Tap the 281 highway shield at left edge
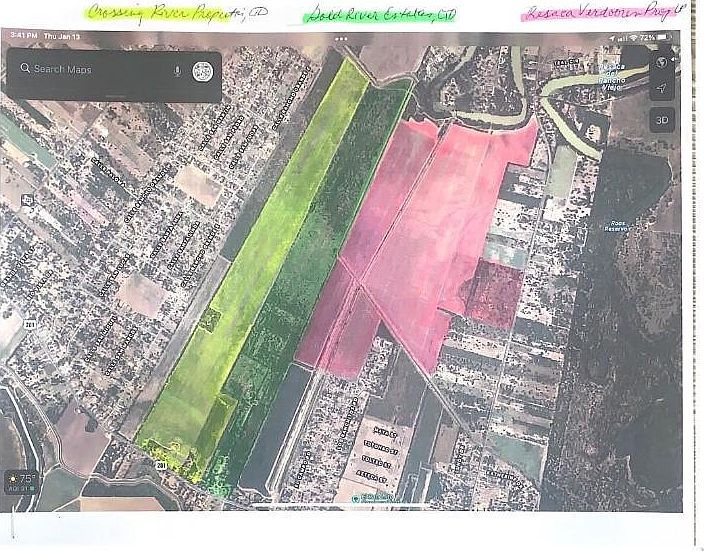 pos(30,325)
